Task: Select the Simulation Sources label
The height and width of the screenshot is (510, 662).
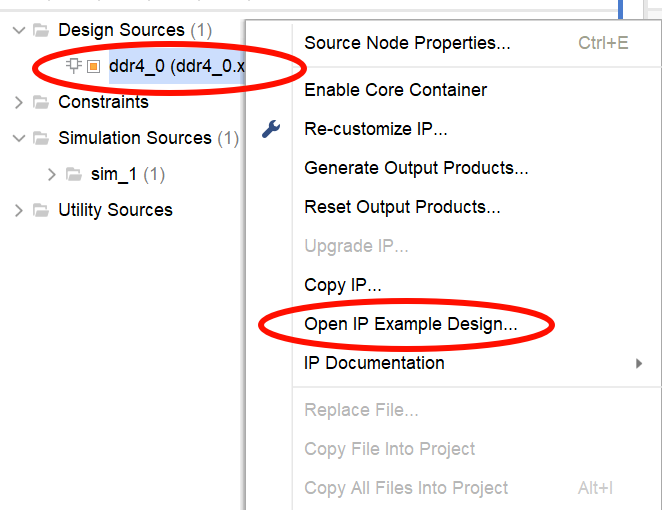Action: pyautogui.click(x=135, y=138)
